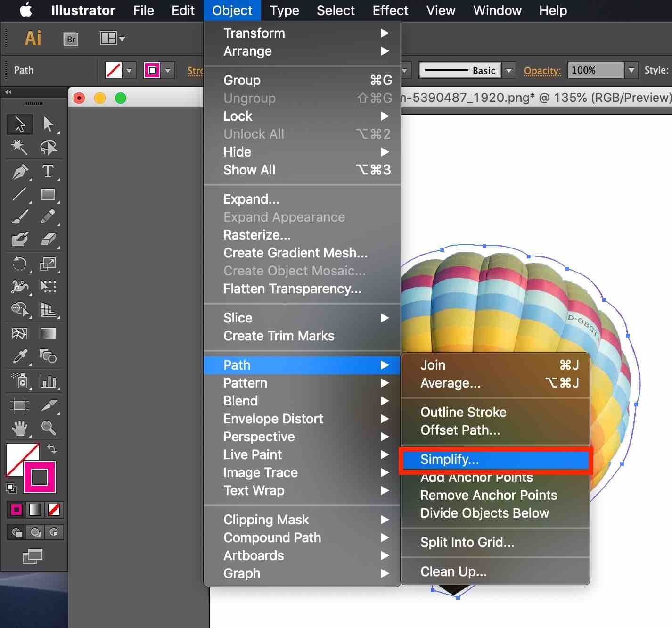The height and width of the screenshot is (628, 672).
Task: Select the Rotate tool
Action: [x=20, y=264]
